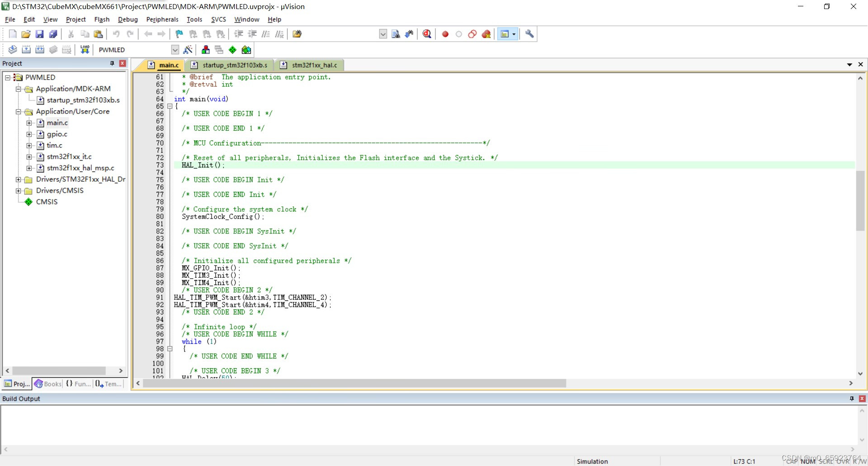This screenshot has height=466, width=868.
Task: Open the Project menu
Action: pyautogui.click(x=75, y=19)
